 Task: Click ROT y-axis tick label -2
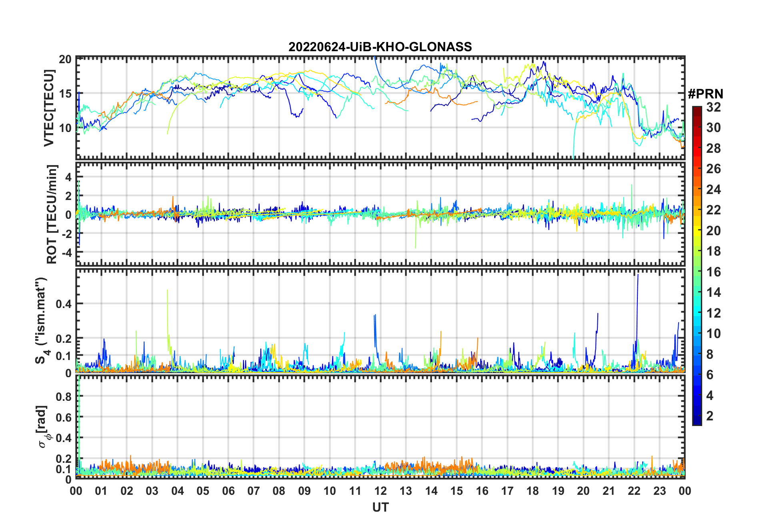click(66, 234)
